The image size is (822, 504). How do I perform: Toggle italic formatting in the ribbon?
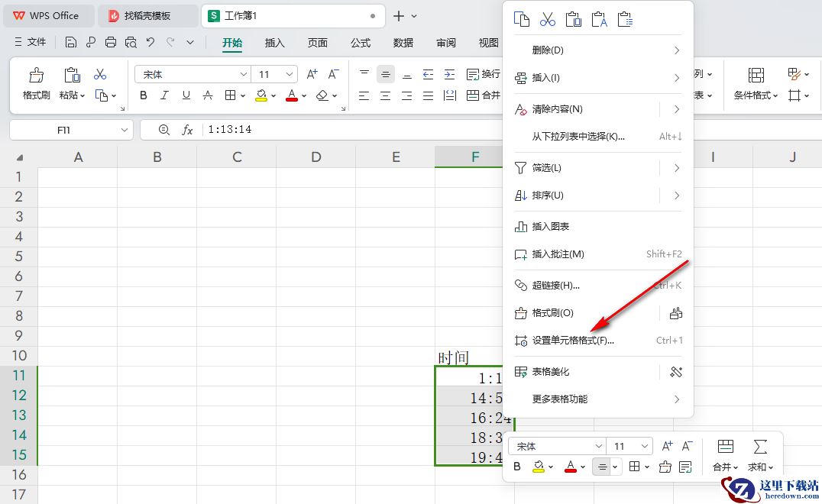[x=164, y=95]
